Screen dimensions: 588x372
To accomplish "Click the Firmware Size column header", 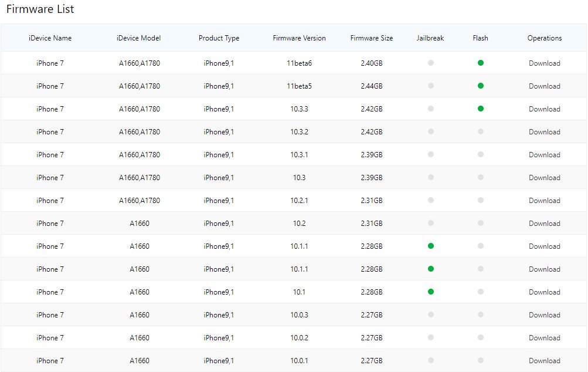I will 372,38.
